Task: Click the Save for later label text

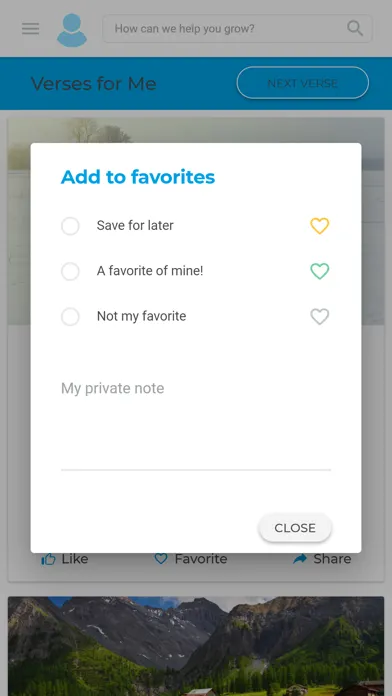Action: click(135, 225)
